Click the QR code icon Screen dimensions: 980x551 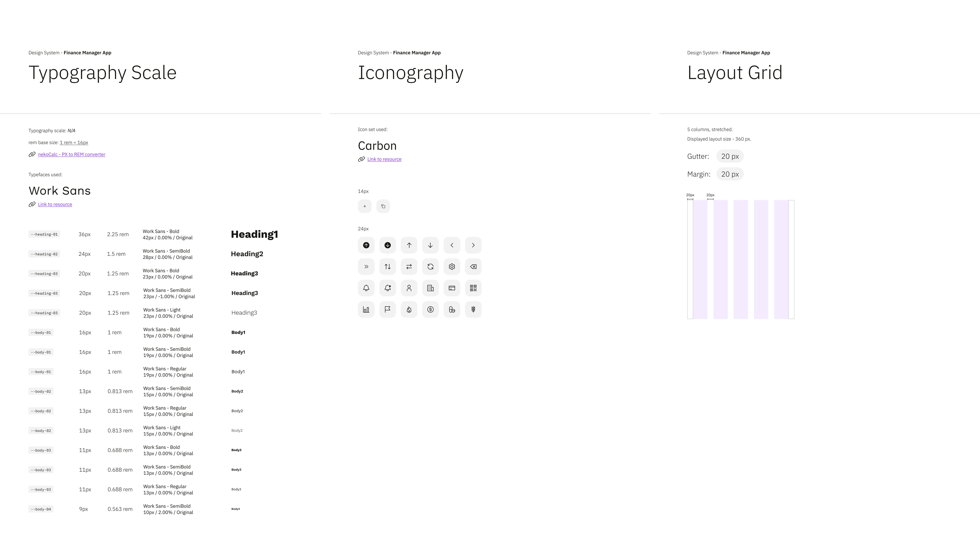473,288
